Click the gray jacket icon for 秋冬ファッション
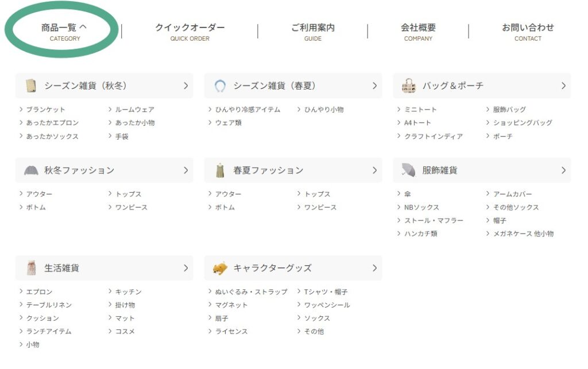 (31, 170)
